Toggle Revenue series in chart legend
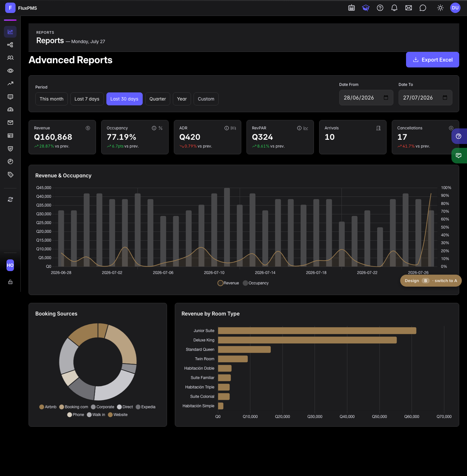This screenshot has width=467, height=476. [228, 283]
